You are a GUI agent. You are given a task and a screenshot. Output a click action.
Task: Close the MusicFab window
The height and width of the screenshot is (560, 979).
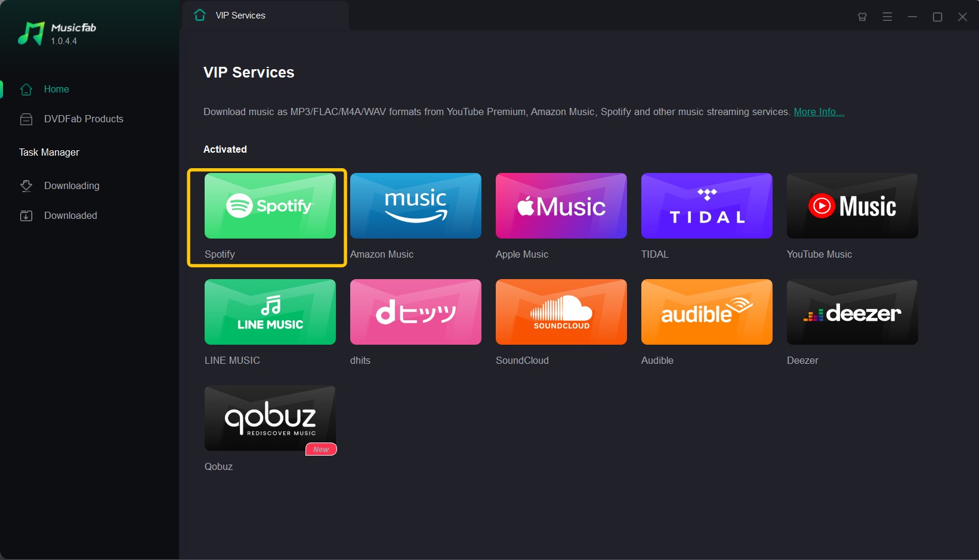pyautogui.click(x=962, y=17)
